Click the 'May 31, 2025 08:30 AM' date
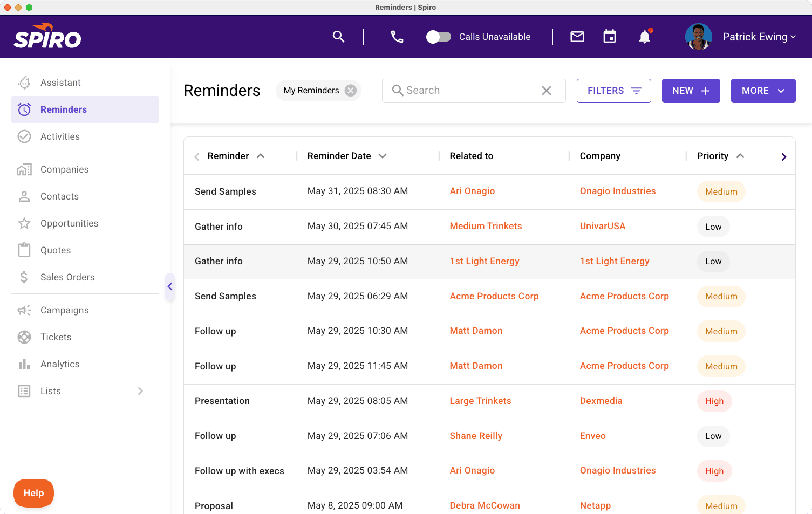 358,191
